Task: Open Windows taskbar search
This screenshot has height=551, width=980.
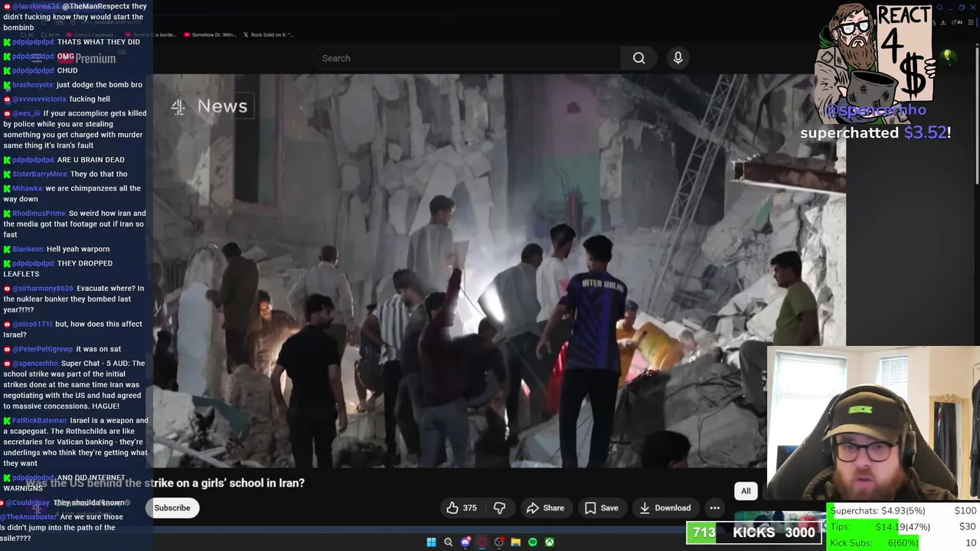Action: pos(448,542)
